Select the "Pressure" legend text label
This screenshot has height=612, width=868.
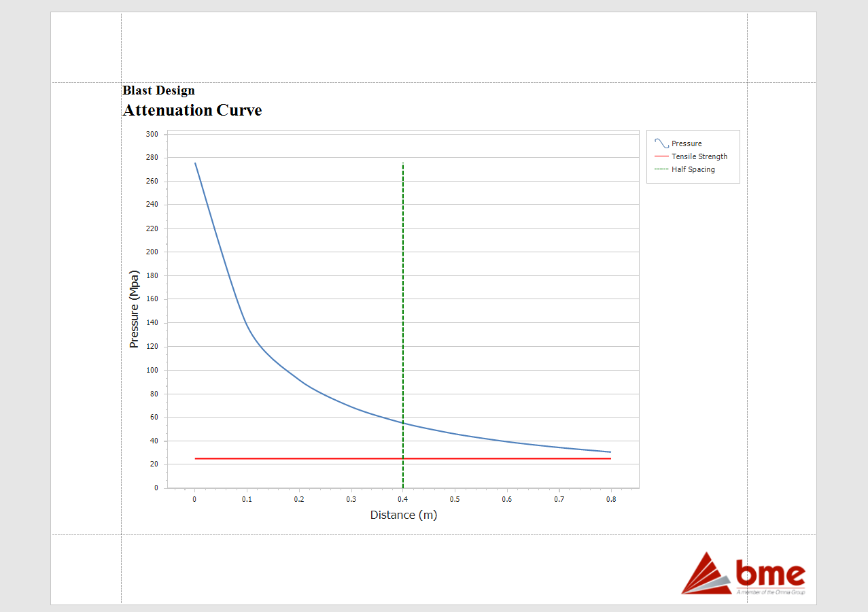[687, 144]
